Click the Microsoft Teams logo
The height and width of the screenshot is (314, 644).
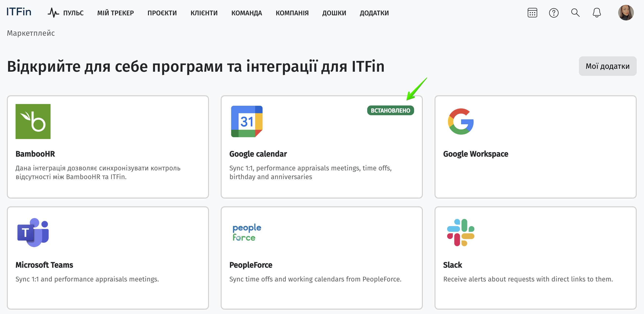click(33, 232)
